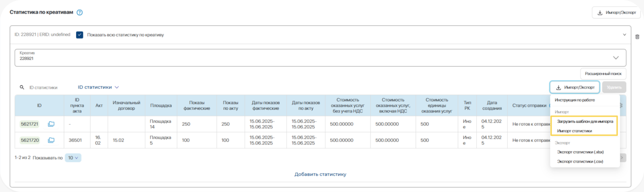This screenshot has width=644, height=192.
Task: Click the help icon beside Статистика по креативам
Action: pyautogui.click(x=80, y=12)
